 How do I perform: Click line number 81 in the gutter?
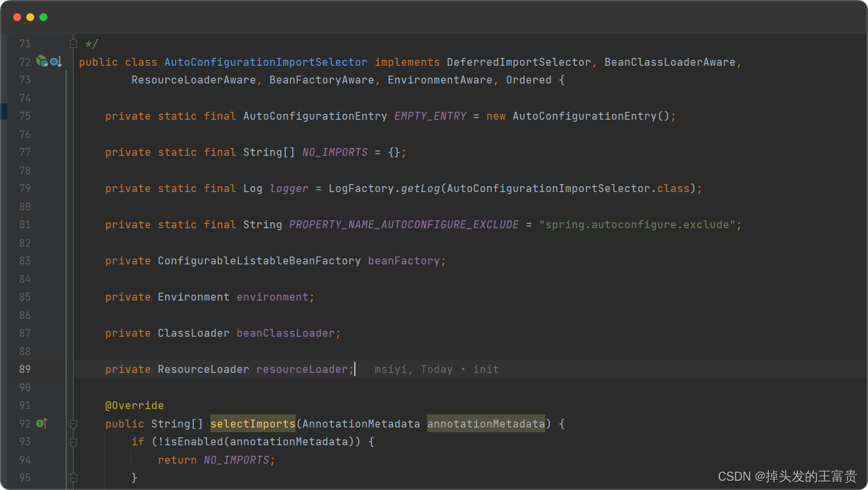(25, 224)
